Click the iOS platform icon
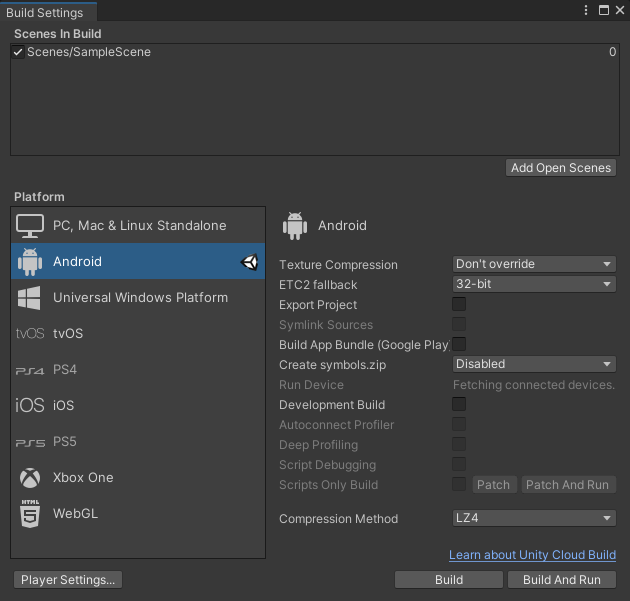The width and height of the screenshot is (630, 601). [x=30, y=405]
